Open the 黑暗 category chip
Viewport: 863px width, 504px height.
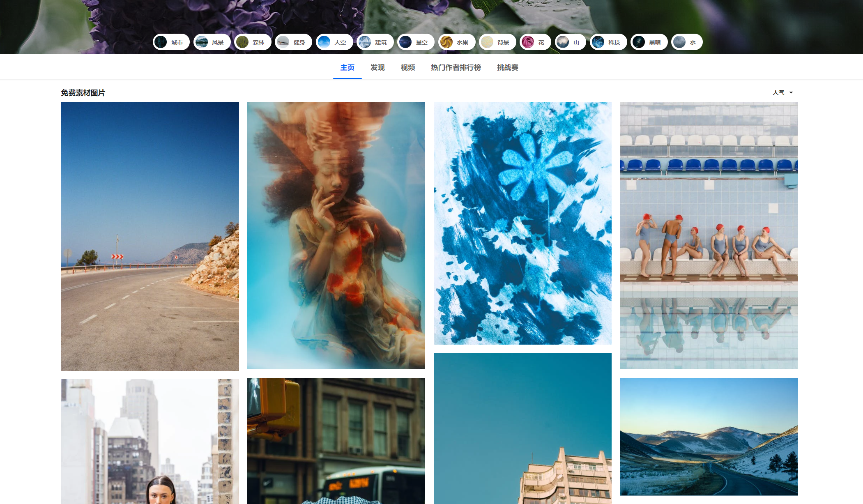pos(649,42)
